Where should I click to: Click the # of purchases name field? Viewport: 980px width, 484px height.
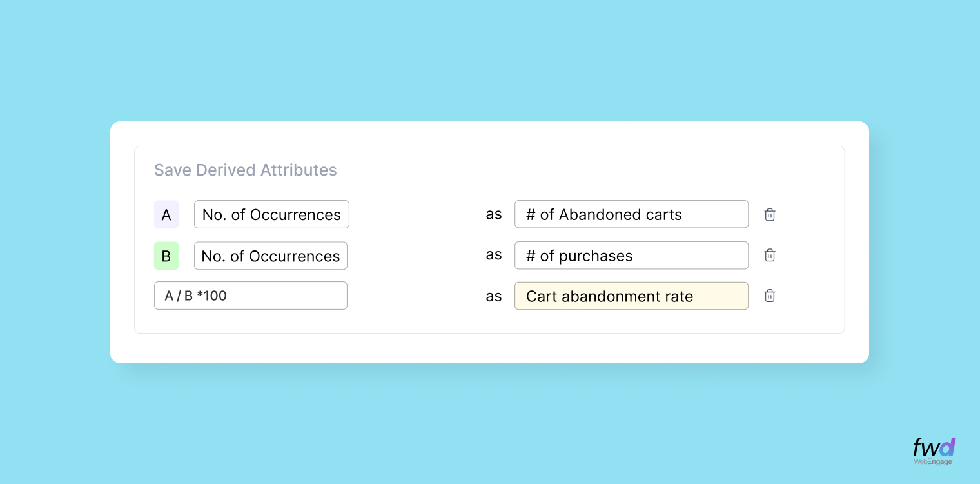tap(631, 255)
